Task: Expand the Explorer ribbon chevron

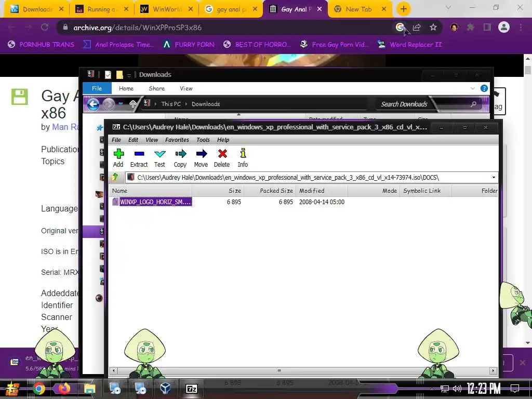Action: (x=473, y=88)
